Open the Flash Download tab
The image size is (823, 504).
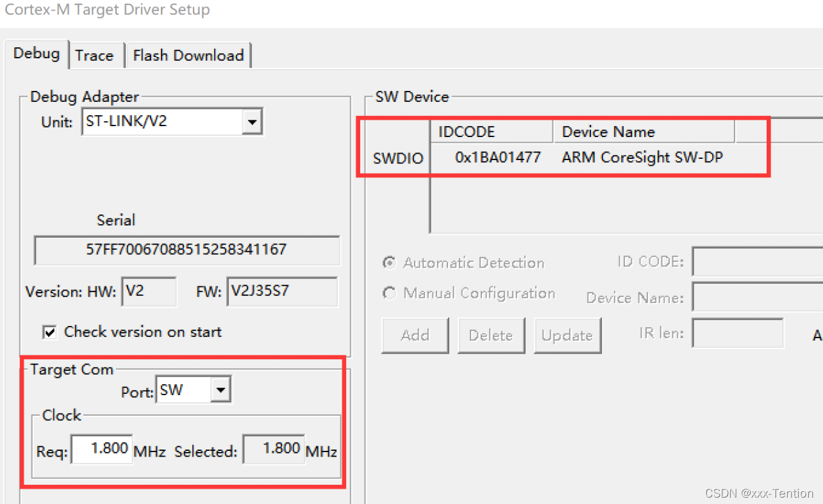point(188,56)
